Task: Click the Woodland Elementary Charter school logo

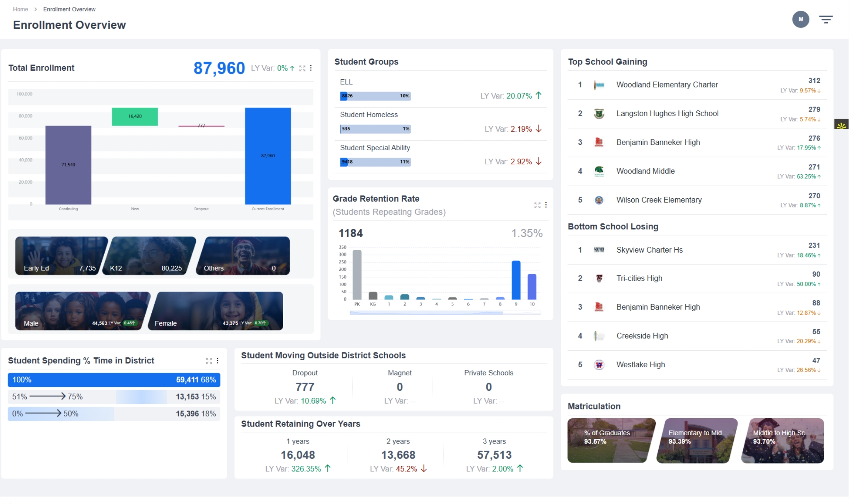Action: [599, 85]
